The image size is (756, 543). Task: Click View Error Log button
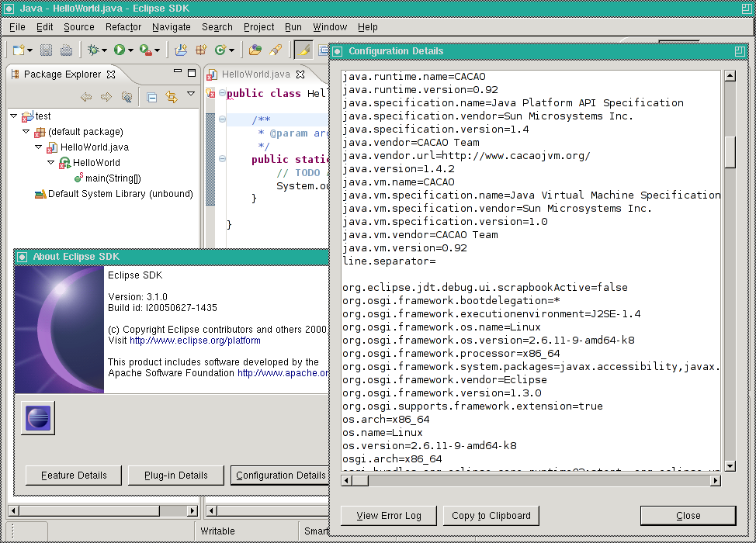[x=389, y=516]
